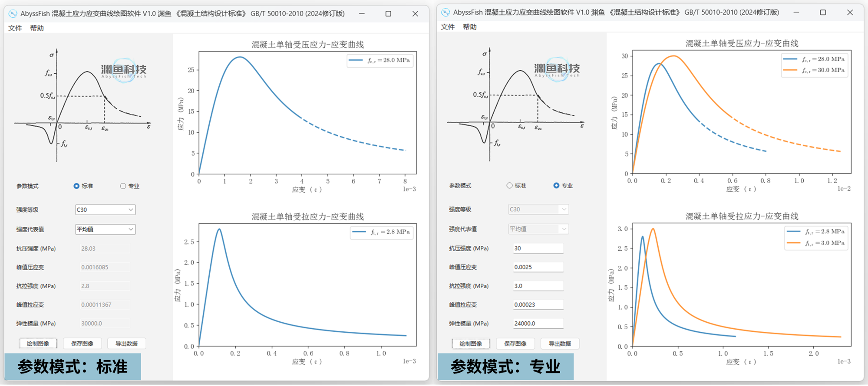Click the 峰值压应变 field showing 0.0025

(538, 267)
